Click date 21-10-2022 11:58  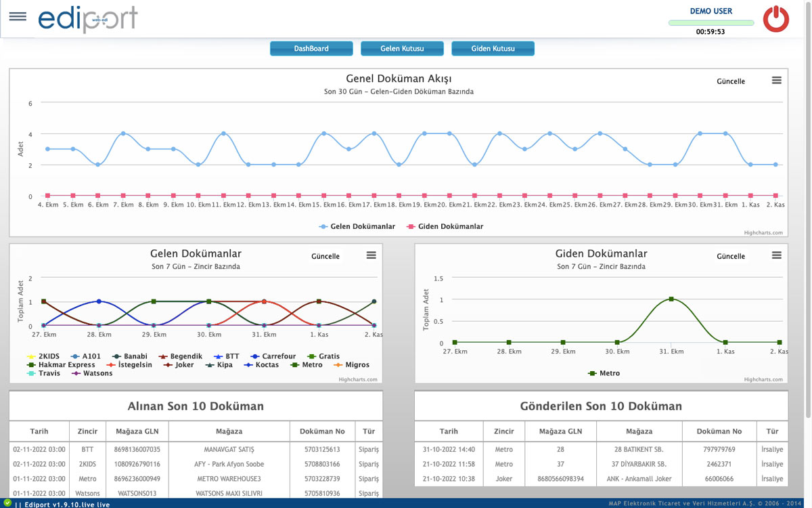449,465
